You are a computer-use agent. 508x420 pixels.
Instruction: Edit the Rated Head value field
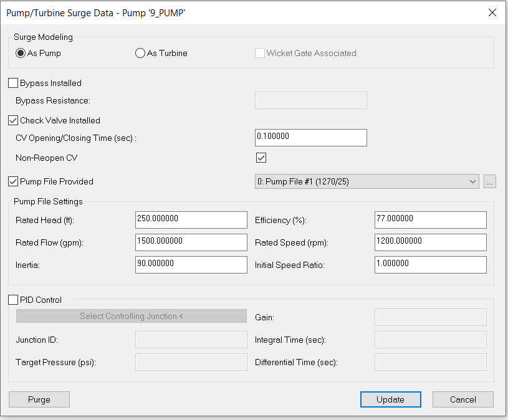point(191,219)
